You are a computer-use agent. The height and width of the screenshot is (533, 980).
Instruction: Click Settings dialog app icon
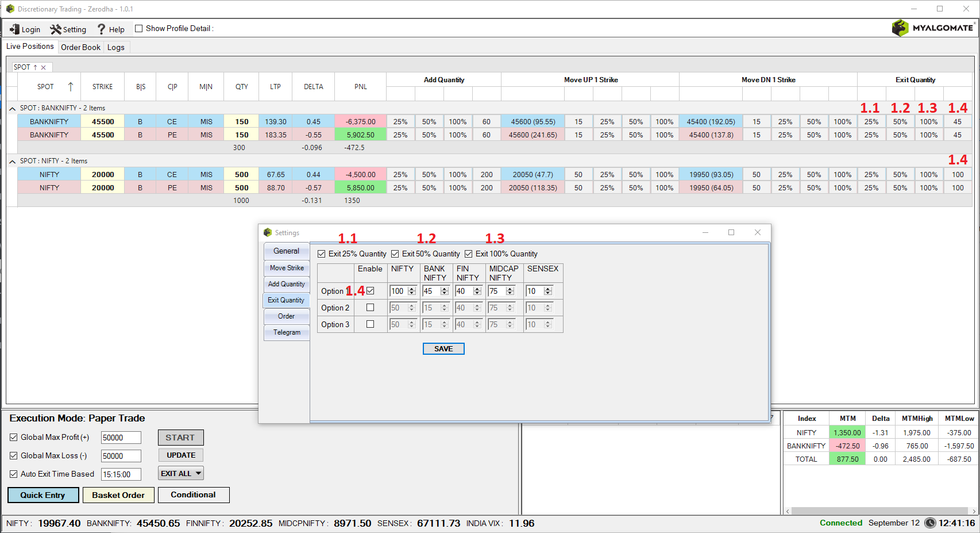(x=268, y=233)
